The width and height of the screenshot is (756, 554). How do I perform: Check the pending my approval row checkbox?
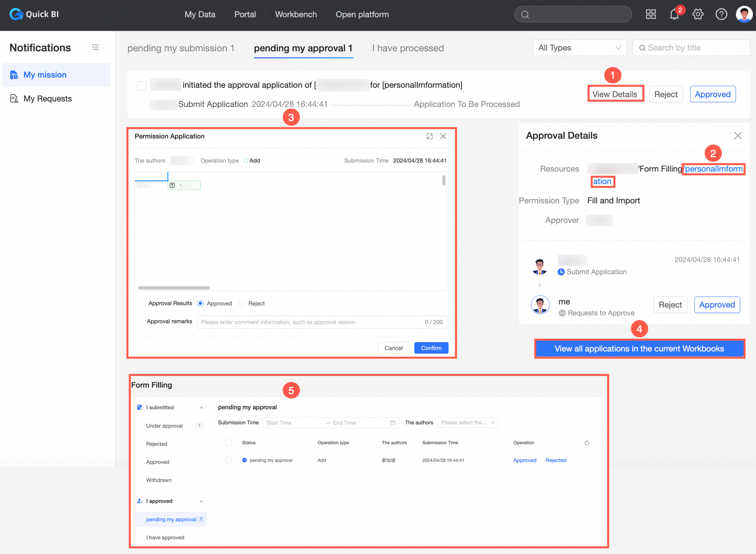click(228, 460)
